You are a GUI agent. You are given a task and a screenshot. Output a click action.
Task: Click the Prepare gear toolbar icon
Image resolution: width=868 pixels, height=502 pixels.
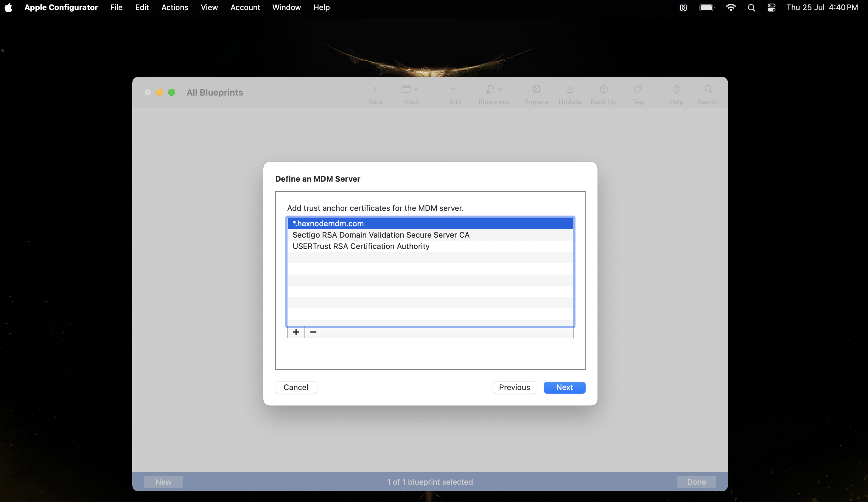tap(536, 90)
